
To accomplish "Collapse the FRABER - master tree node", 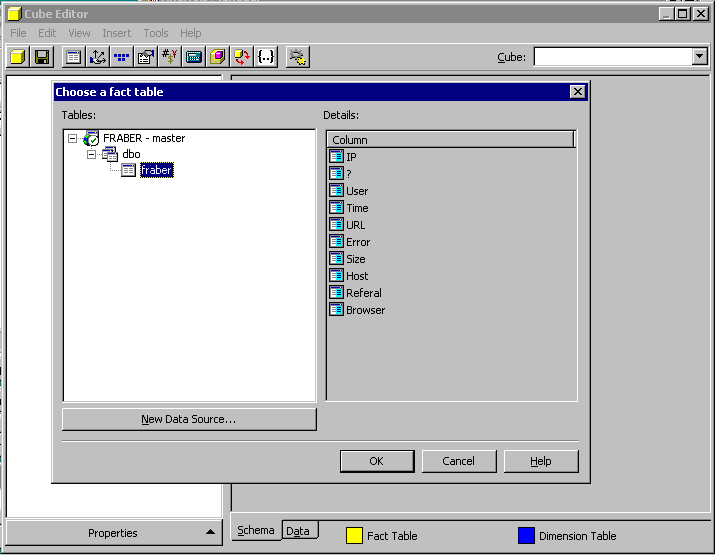I will (73, 139).
